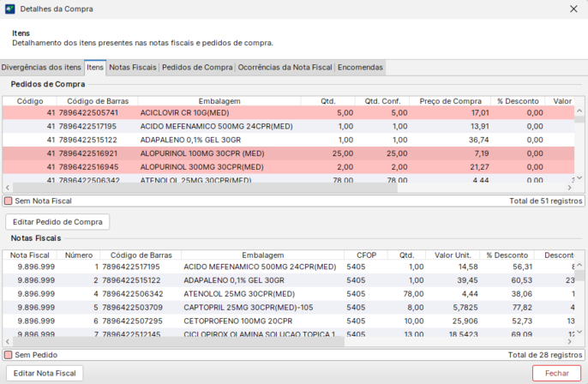Select ACICLOVIR CR 10G(MED) order row
The height and width of the screenshot is (384, 588).
[x=288, y=113]
